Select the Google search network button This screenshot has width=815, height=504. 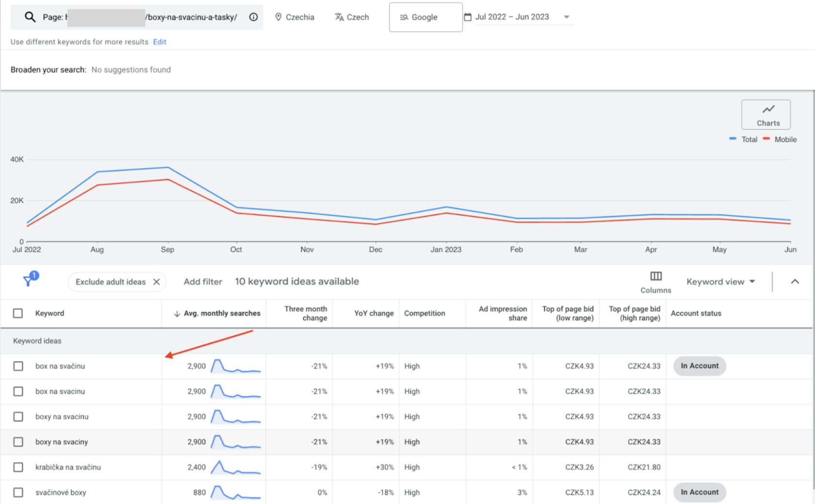425,17
